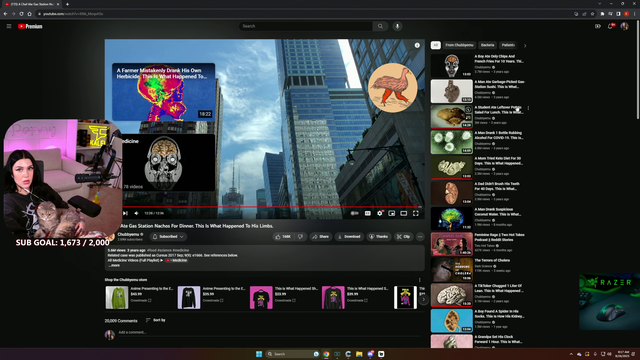Toggle theater mode in the player
The image size is (640, 360).
click(x=404, y=213)
